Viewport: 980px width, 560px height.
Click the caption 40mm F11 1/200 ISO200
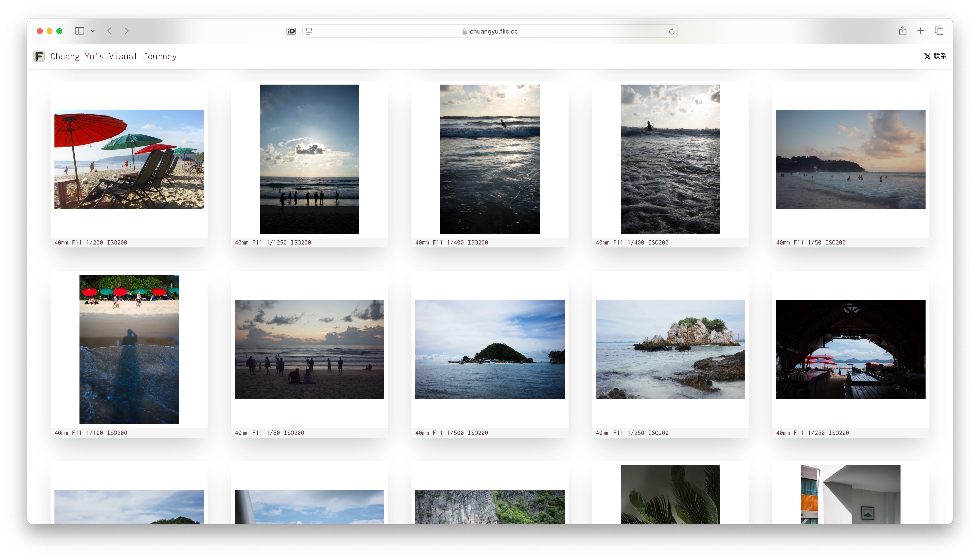pos(91,243)
